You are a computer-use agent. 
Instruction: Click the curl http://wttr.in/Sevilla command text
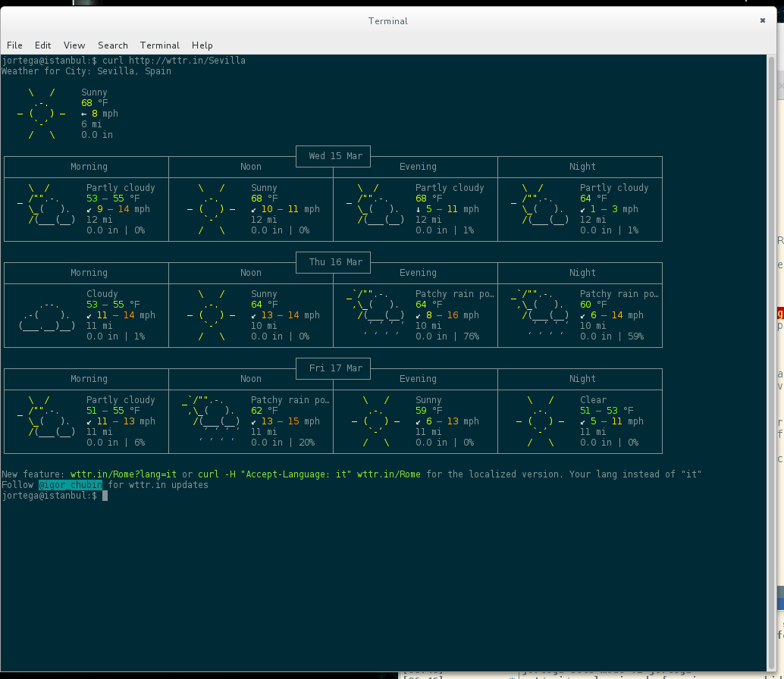[x=174, y=61]
